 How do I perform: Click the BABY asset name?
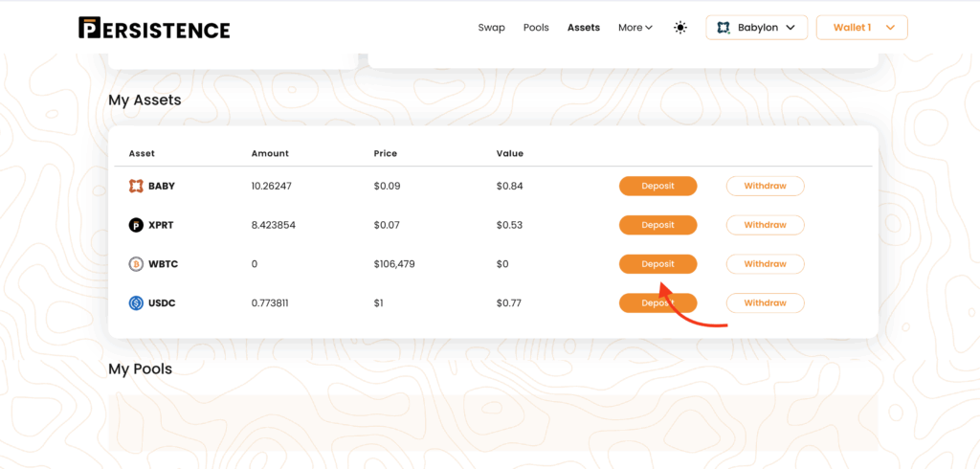pos(162,186)
